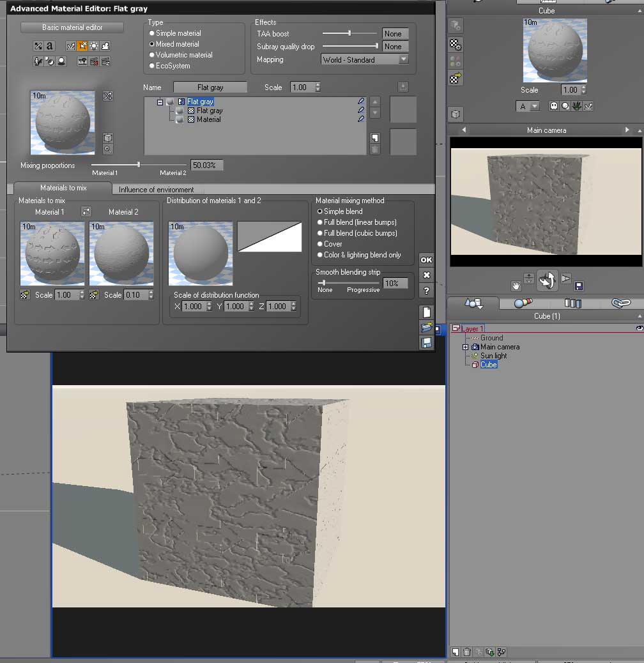Image resolution: width=644 pixels, height=663 pixels.
Task: Click the Mixing proportions slider handle
Action: pos(139,165)
